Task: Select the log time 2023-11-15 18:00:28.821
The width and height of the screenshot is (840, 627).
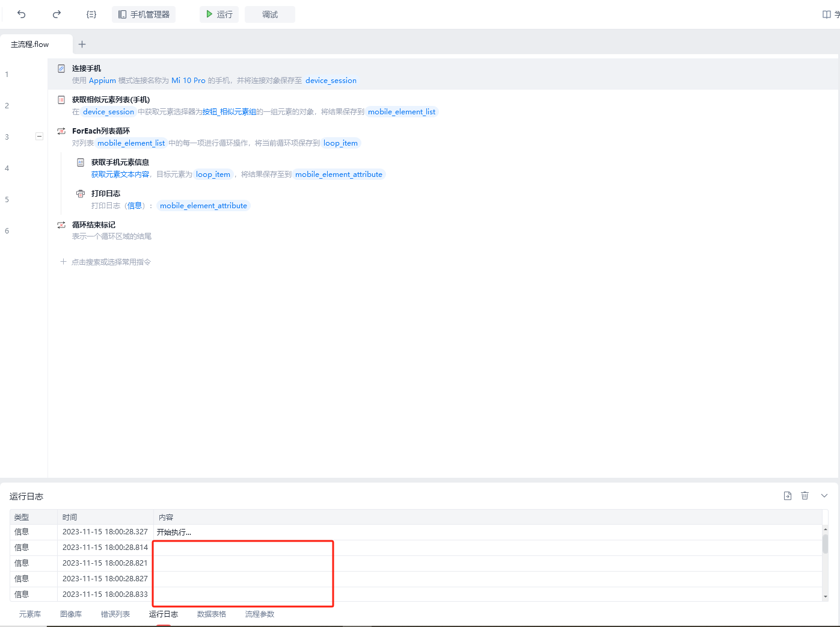Action: [105, 563]
